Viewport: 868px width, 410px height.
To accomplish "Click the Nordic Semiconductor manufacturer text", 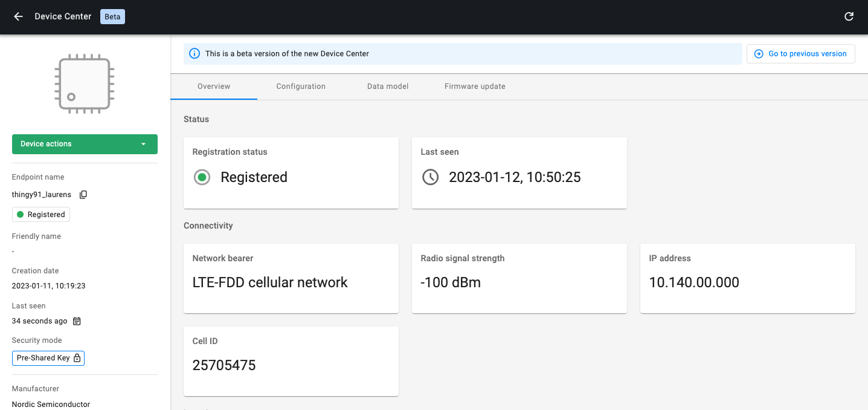I will [51, 404].
